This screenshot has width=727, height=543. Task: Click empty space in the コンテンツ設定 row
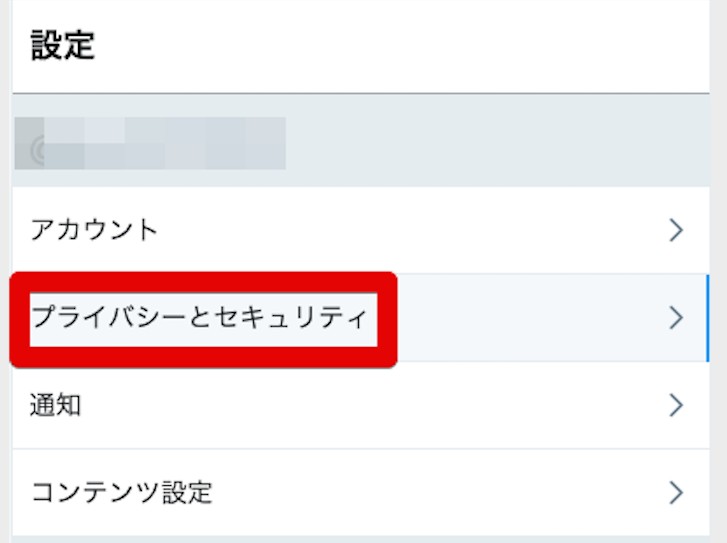pyautogui.click(x=440, y=492)
